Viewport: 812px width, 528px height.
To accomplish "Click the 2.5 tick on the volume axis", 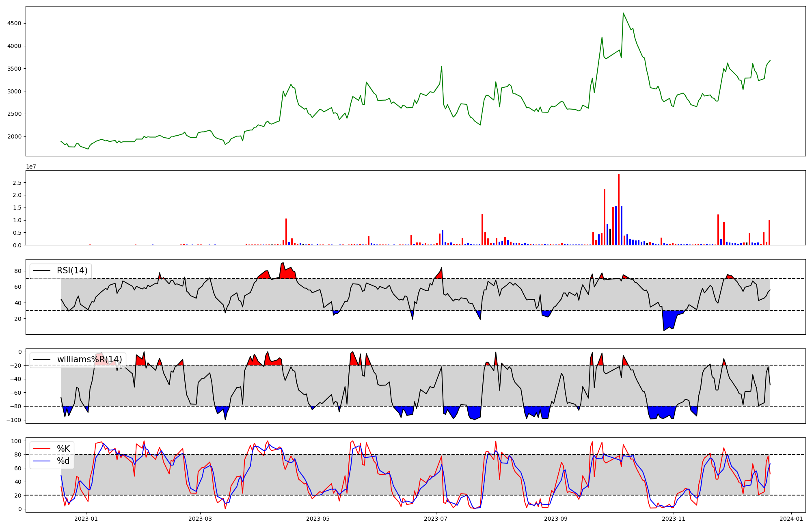I will point(17,183).
